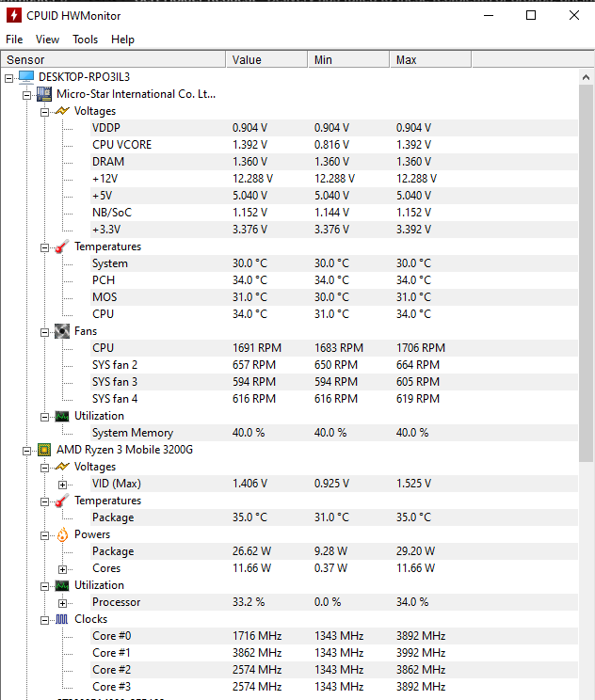This screenshot has height=700, width=595.
Task: Select the CPU VCORE voltage row
Action: [x=334, y=145]
